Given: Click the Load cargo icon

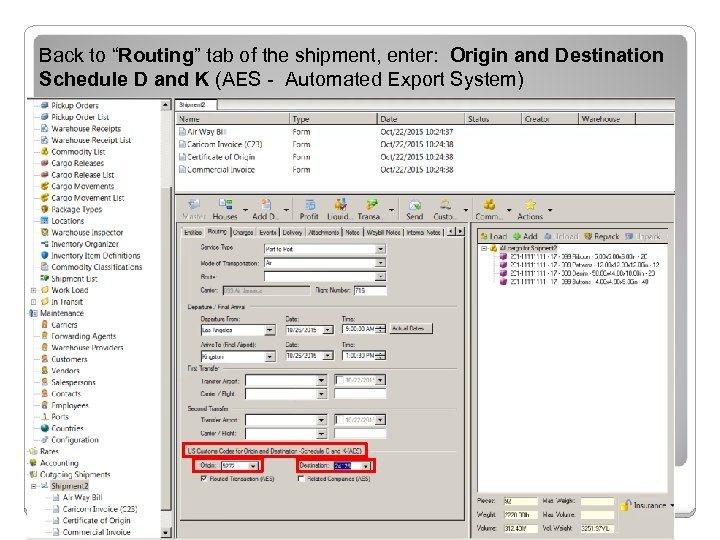Looking at the screenshot, I should [x=484, y=236].
